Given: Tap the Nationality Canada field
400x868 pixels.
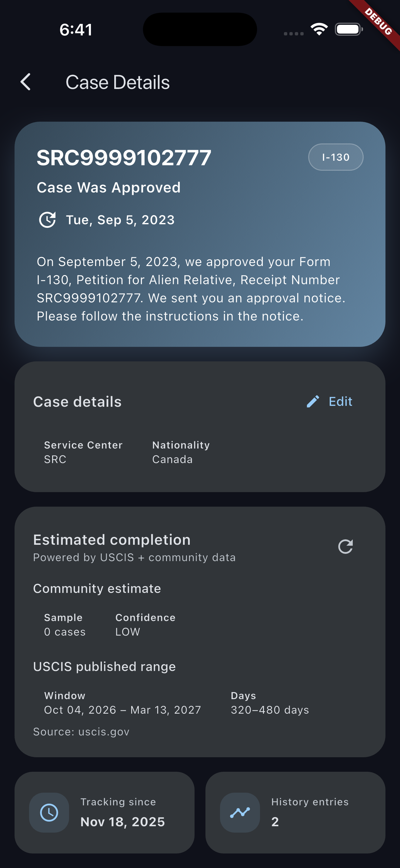Looking at the screenshot, I should click(x=181, y=452).
